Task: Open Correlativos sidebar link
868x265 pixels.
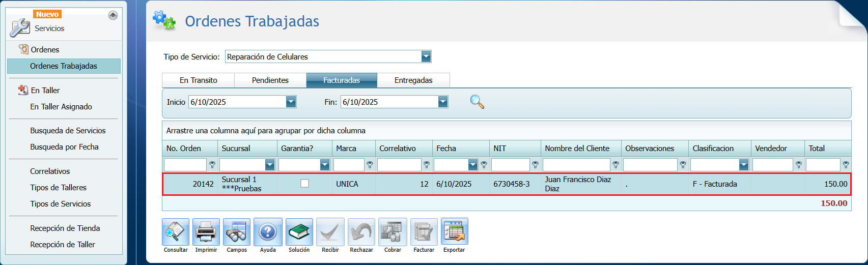Action: click(50, 171)
